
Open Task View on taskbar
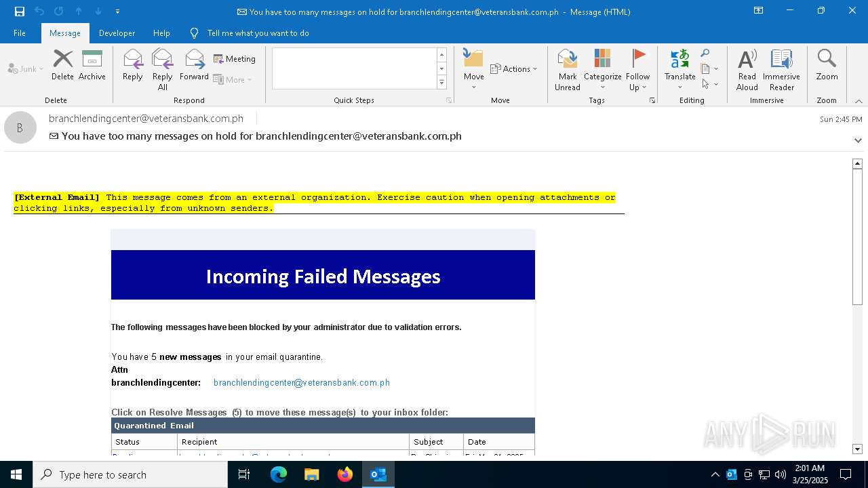[244, 474]
